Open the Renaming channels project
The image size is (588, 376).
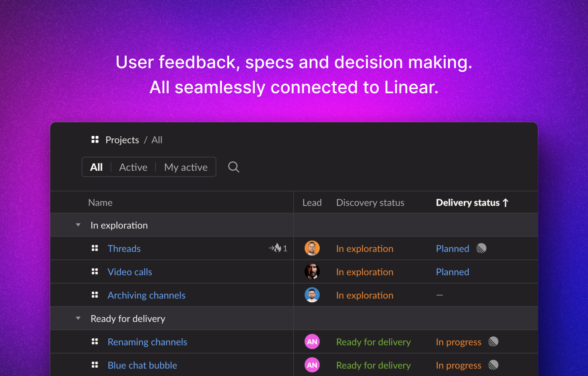click(147, 342)
